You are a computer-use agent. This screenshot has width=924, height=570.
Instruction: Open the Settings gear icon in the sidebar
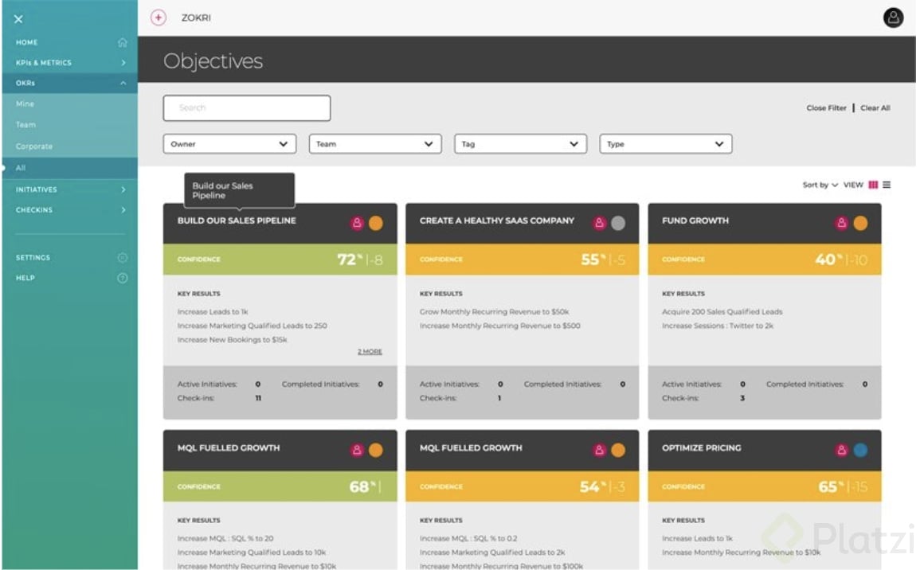(x=123, y=257)
